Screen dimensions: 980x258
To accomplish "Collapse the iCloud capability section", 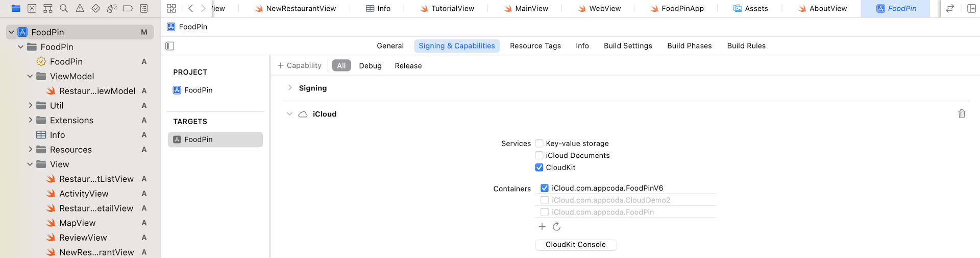I will click(x=289, y=114).
